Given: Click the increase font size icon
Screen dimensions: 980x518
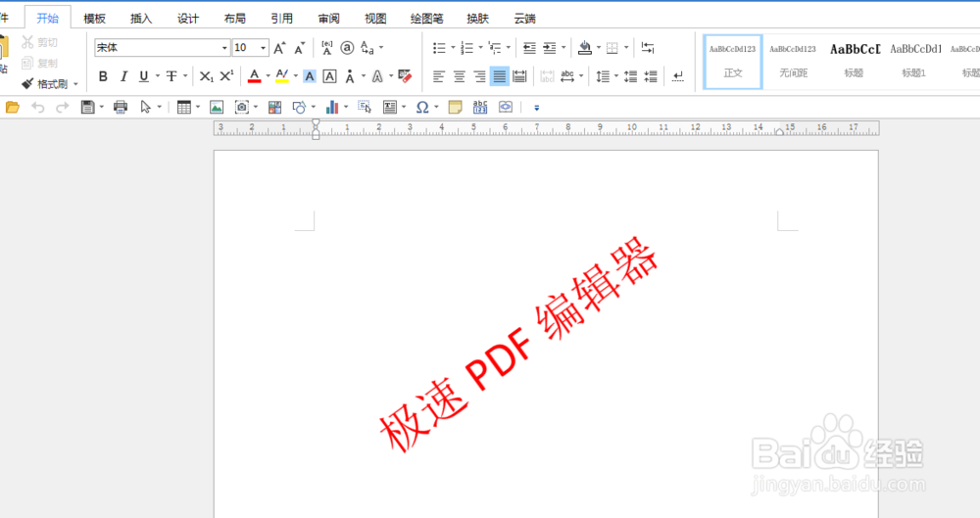Looking at the screenshot, I should (x=280, y=47).
